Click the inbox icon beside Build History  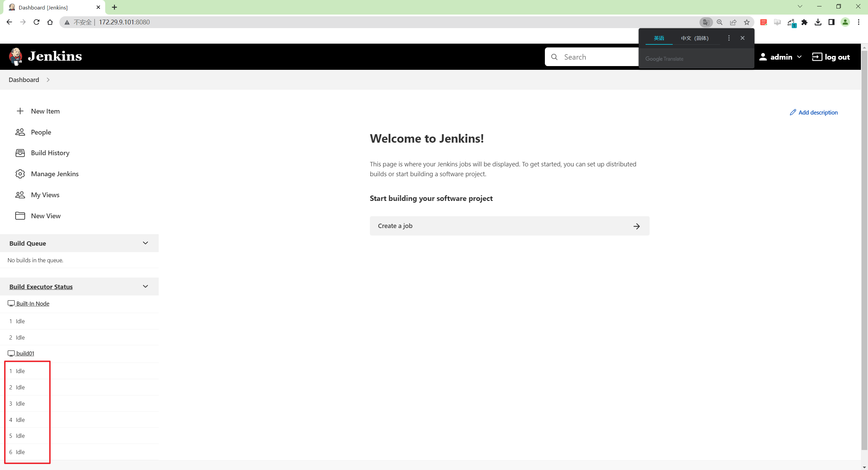pyautogui.click(x=20, y=153)
